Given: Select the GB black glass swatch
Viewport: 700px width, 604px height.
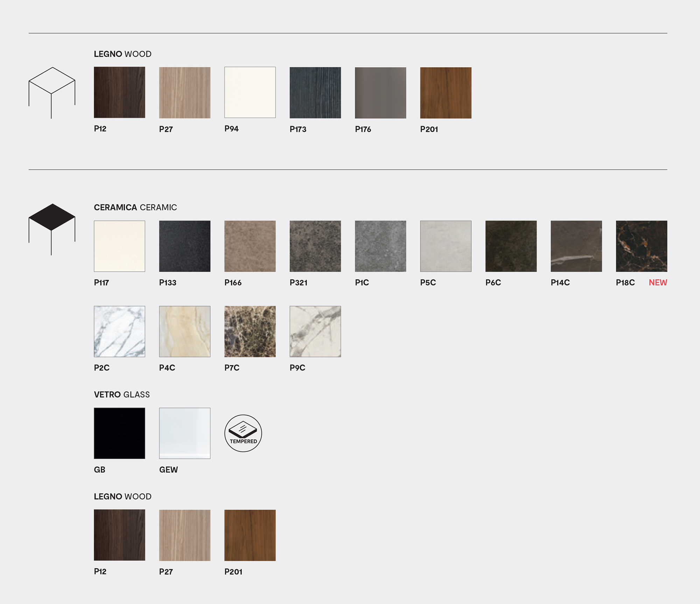Looking at the screenshot, I should [x=119, y=433].
